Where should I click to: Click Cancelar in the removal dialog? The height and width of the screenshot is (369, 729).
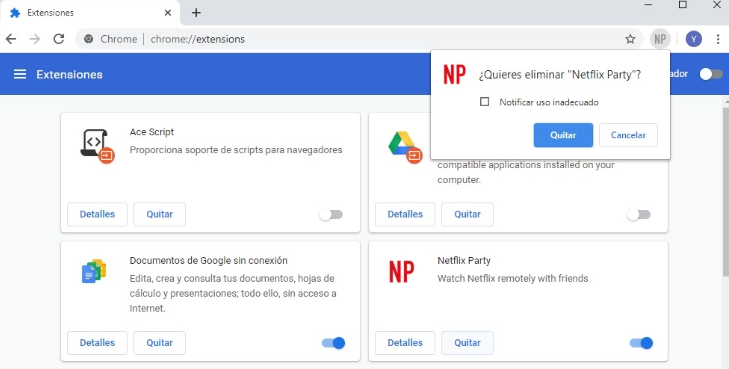coord(628,135)
